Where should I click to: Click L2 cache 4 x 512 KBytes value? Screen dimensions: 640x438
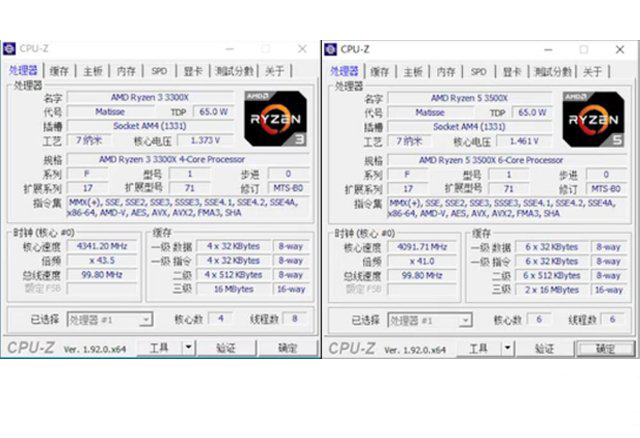coord(234,275)
